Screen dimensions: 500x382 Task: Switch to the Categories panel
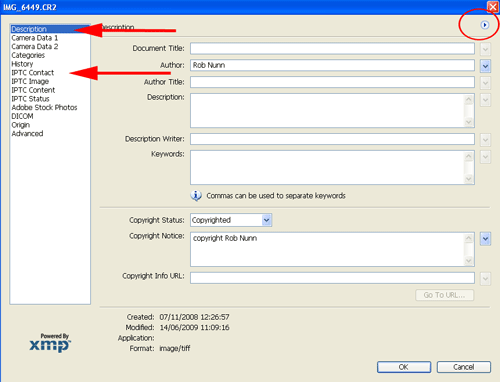click(x=28, y=55)
